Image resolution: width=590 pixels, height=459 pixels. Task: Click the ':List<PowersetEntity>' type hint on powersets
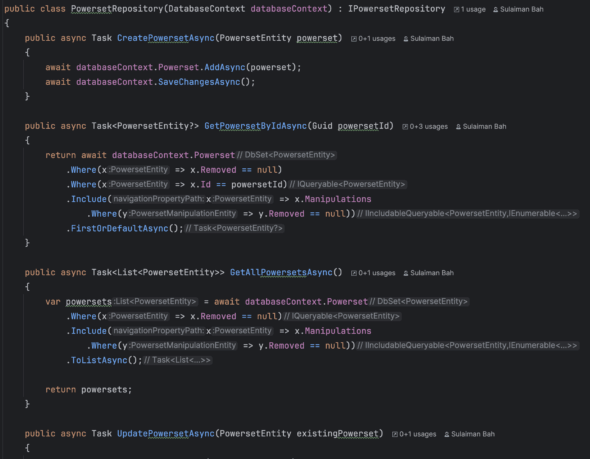click(x=155, y=302)
